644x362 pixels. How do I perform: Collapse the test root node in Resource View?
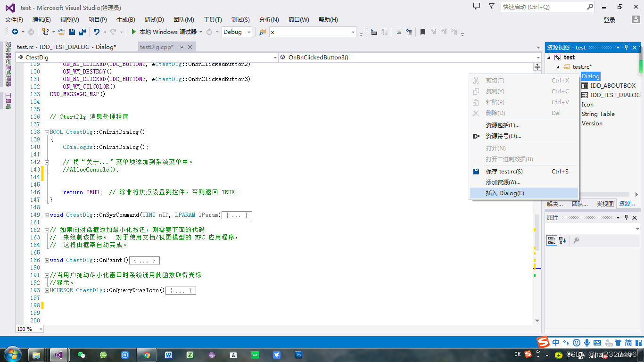coord(549,58)
